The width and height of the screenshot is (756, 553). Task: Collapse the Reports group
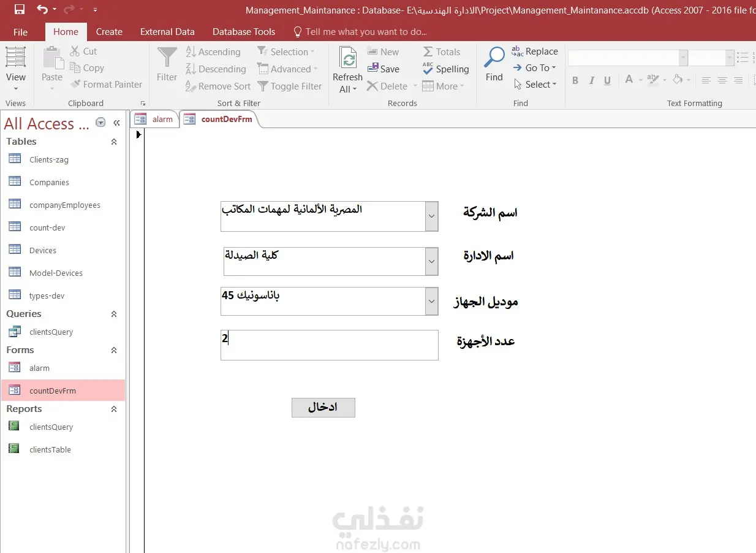pos(113,409)
